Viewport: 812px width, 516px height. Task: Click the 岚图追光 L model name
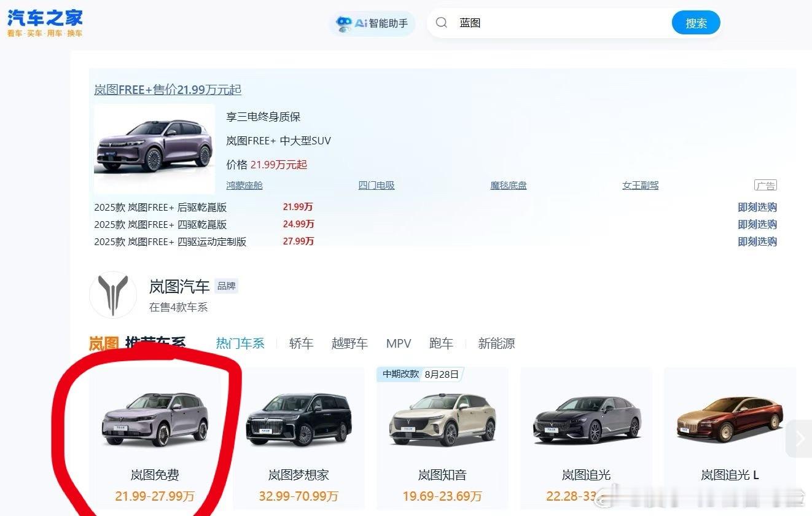coord(730,475)
